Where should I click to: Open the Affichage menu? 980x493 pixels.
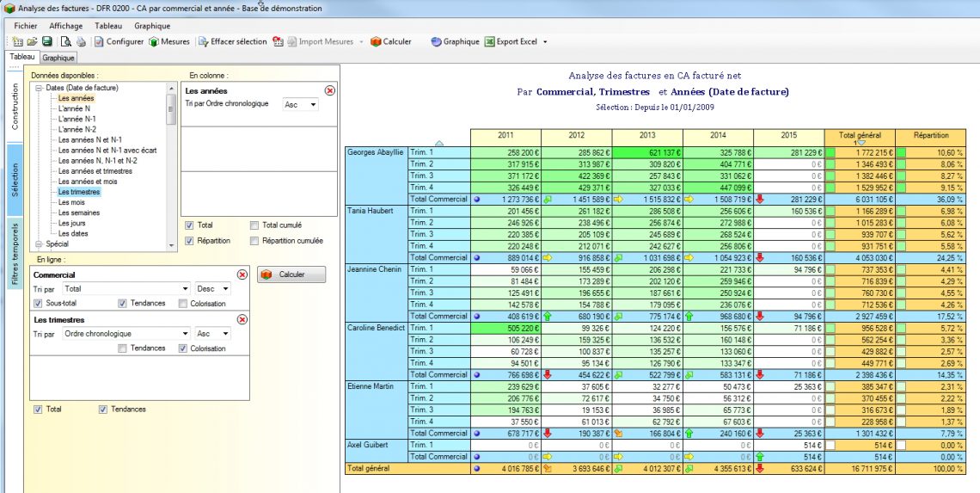(x=65, y=27)
